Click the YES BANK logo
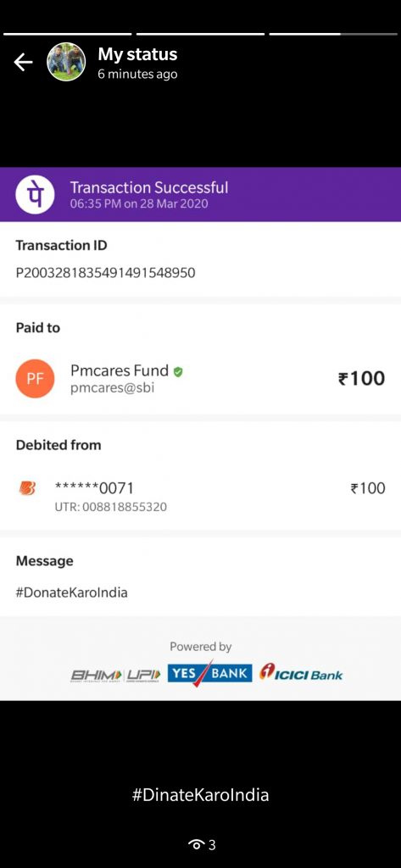This screenshot has width=401, height=868. [x=210, y=674]
